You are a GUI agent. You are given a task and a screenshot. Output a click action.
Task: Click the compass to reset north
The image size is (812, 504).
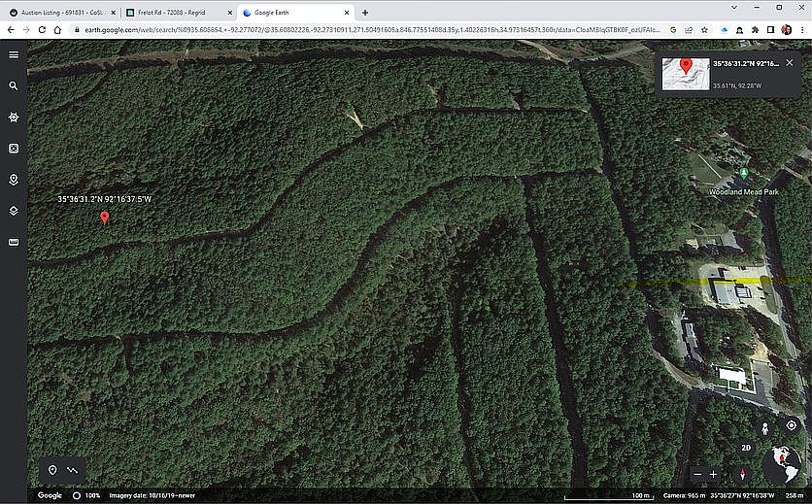click(742, 474)
